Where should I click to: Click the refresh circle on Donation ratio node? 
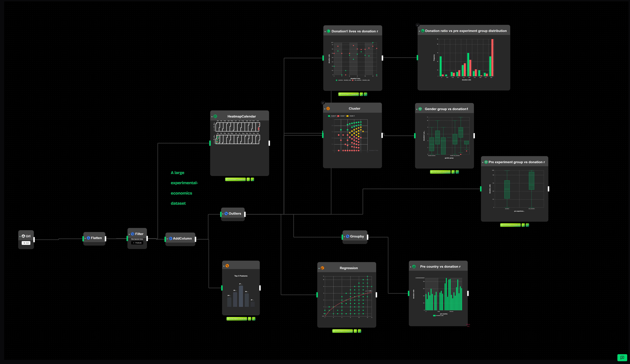(x=418, y=25)
